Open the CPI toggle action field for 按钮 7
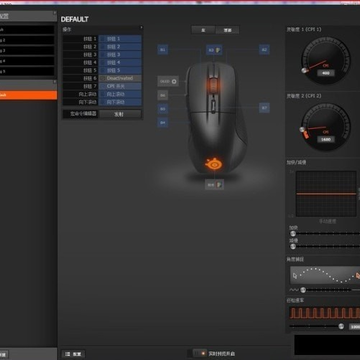This screenshot has height=360, width=360. 120,86
